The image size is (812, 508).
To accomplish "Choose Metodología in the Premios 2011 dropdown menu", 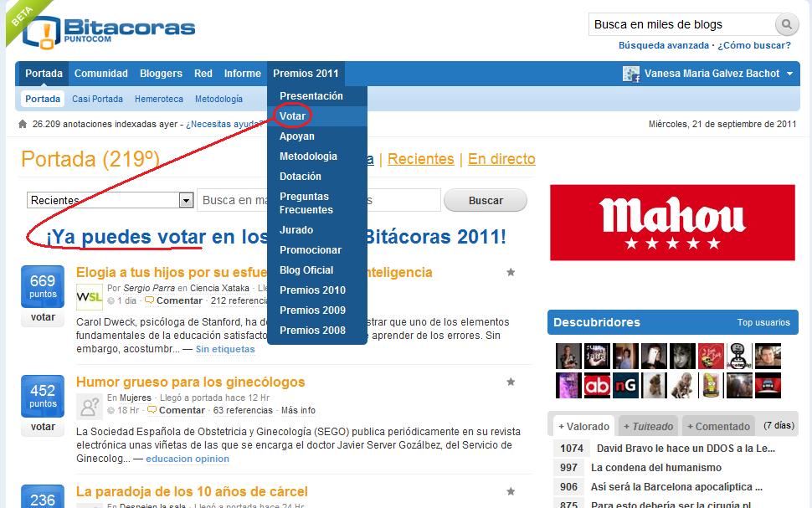I will (308, 157).
